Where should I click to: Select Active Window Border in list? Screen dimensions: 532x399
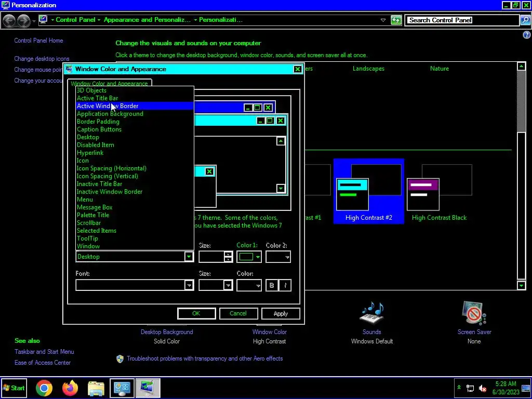[135, 106]
